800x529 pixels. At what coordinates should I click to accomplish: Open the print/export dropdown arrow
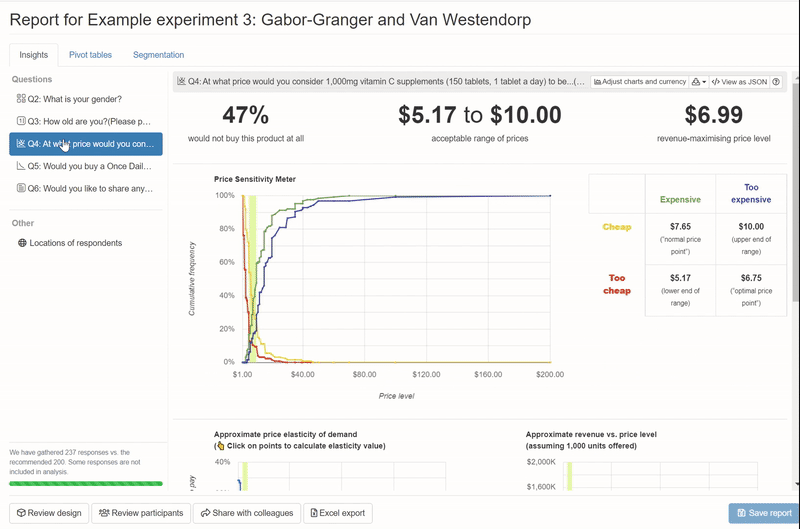click(698, 82)
